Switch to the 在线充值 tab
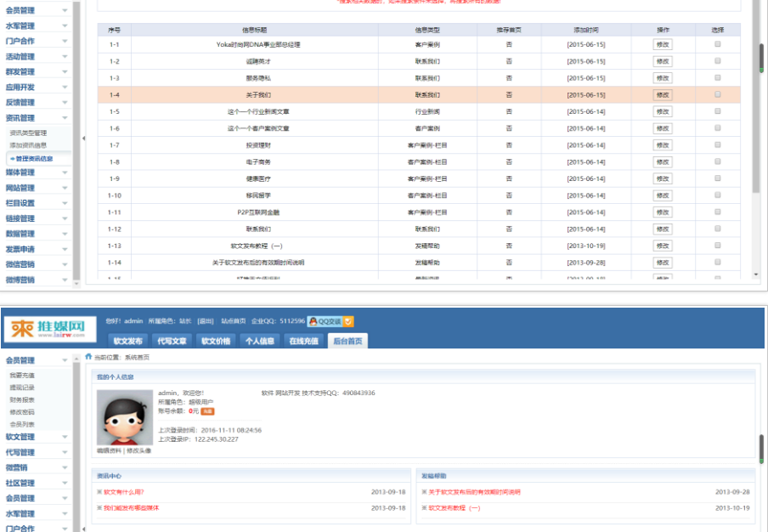This screenshot has width=768, height=532. [303, 341]
